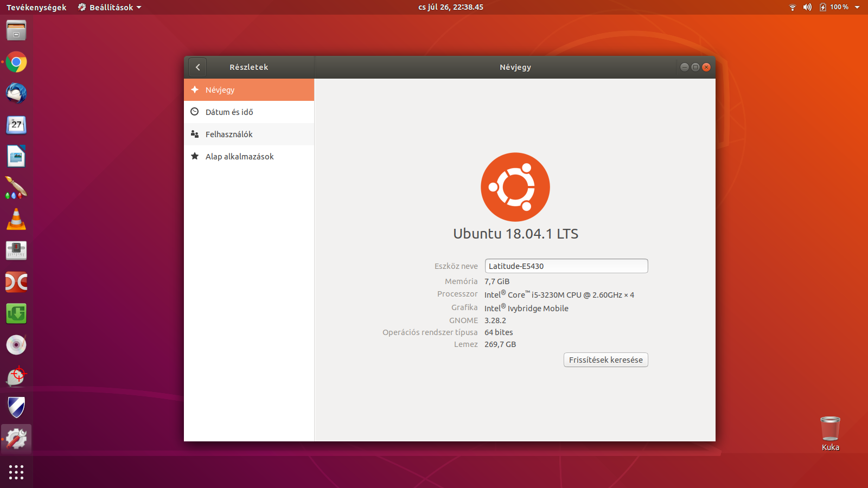Click the Ubuntu logo image
The width and height of the screenshot is (868, 488).
(515, 187)
